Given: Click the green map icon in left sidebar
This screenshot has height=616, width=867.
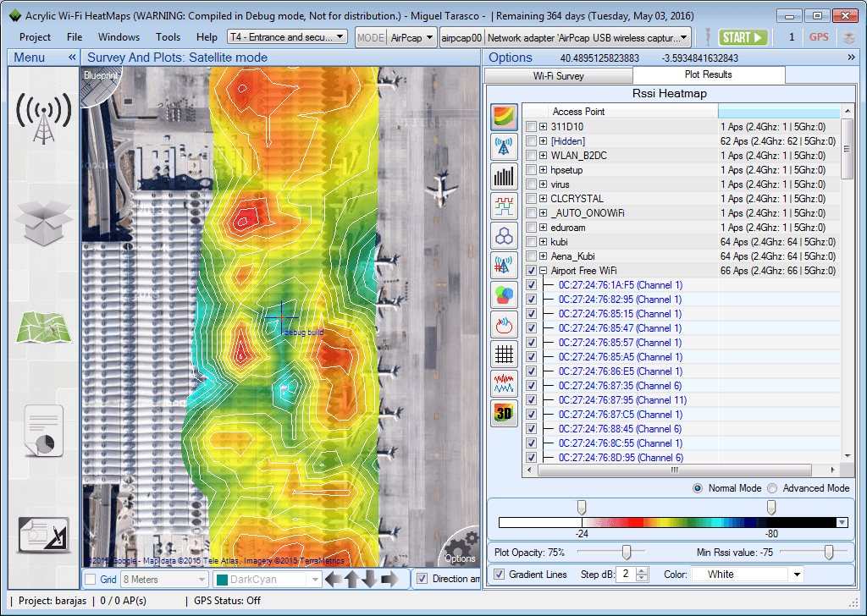Looking at the screenshot, I should click(42, 326).
